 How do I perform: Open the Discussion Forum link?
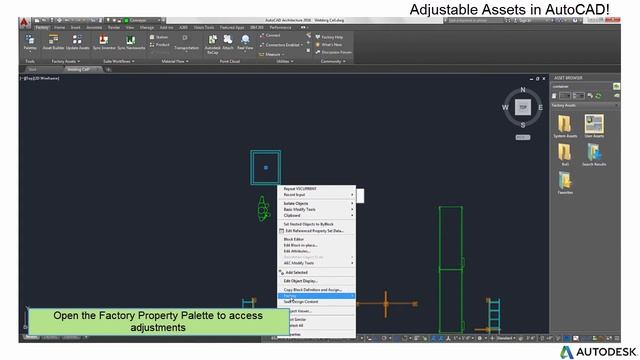(333, 52)
